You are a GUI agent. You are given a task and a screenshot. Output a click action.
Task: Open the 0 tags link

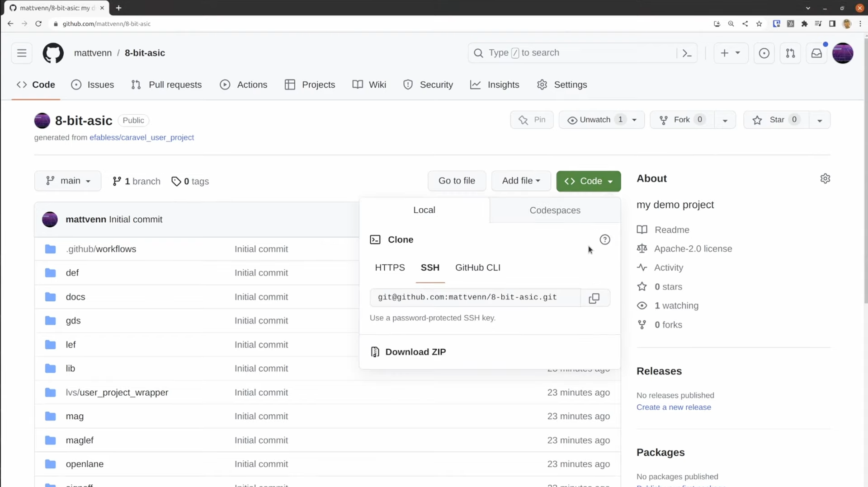click(190, 181)
